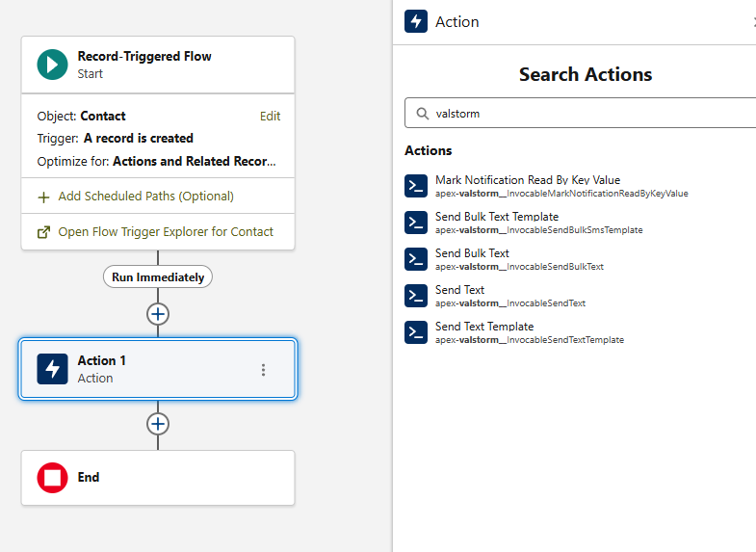Click the Action 1 lightning bolt icon
Screen dimensions: 756x552
pos(52,369)
